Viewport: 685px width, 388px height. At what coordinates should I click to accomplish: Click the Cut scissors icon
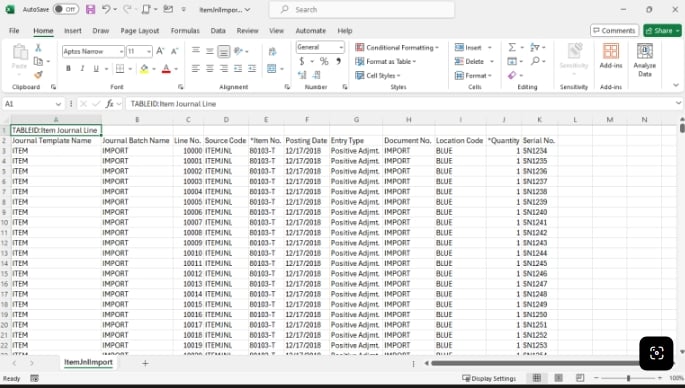tap(38, 48)
